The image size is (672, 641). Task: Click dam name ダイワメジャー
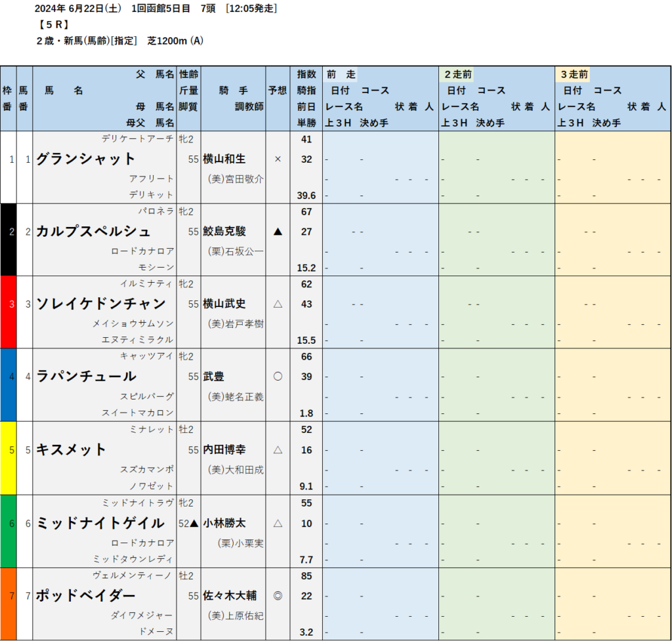142,615
